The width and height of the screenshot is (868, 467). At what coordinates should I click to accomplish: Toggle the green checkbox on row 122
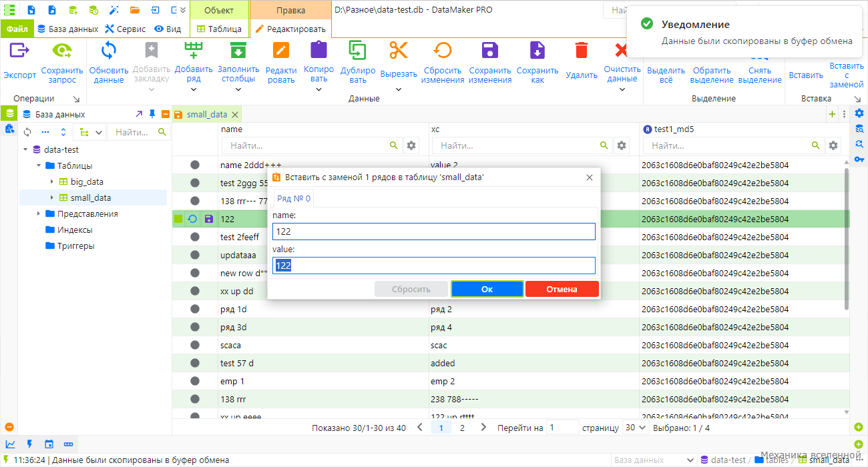pos(178,219)
